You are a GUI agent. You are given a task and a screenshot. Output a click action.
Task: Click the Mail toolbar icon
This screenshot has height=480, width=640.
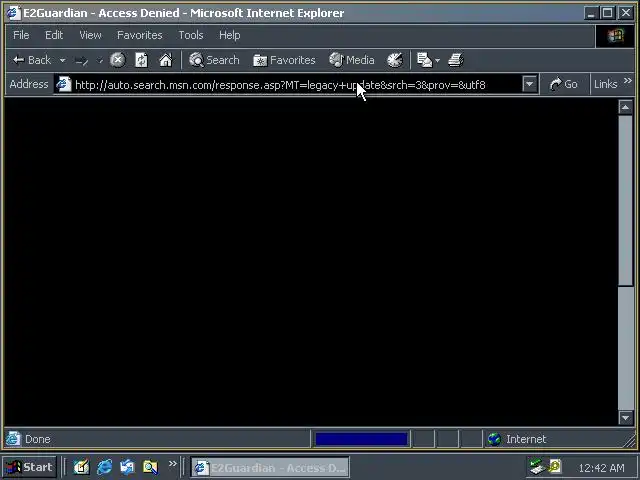424,60
